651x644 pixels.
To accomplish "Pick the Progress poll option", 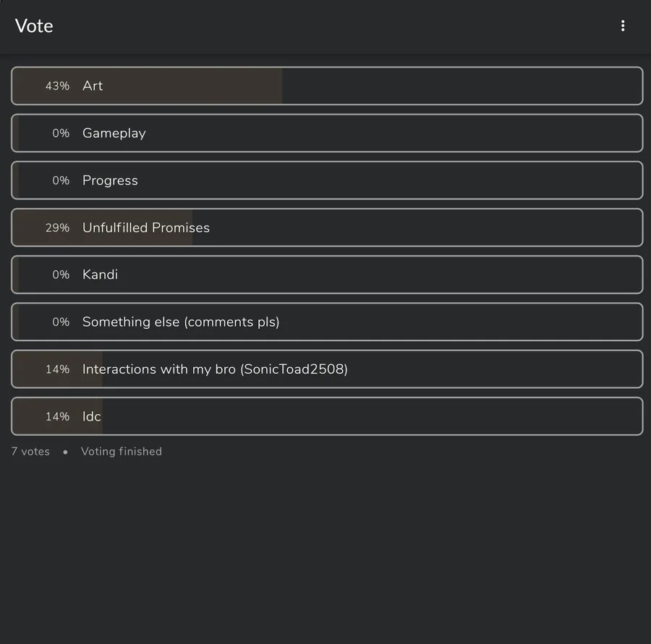I will pyautogui.click(x=327, y=181).
